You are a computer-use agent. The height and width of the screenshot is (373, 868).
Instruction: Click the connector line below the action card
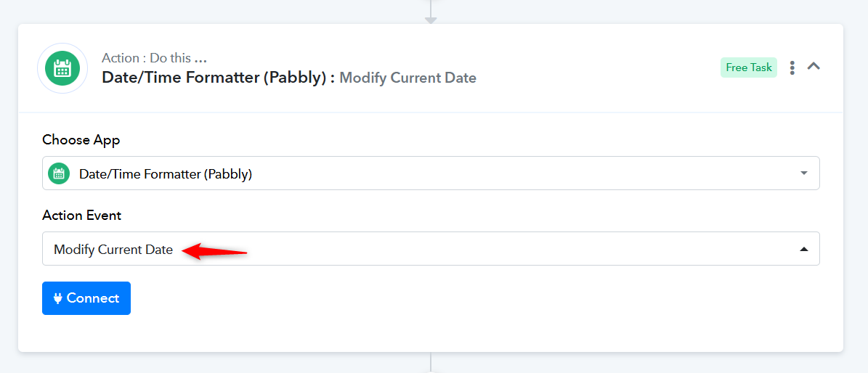coord(431,363)
